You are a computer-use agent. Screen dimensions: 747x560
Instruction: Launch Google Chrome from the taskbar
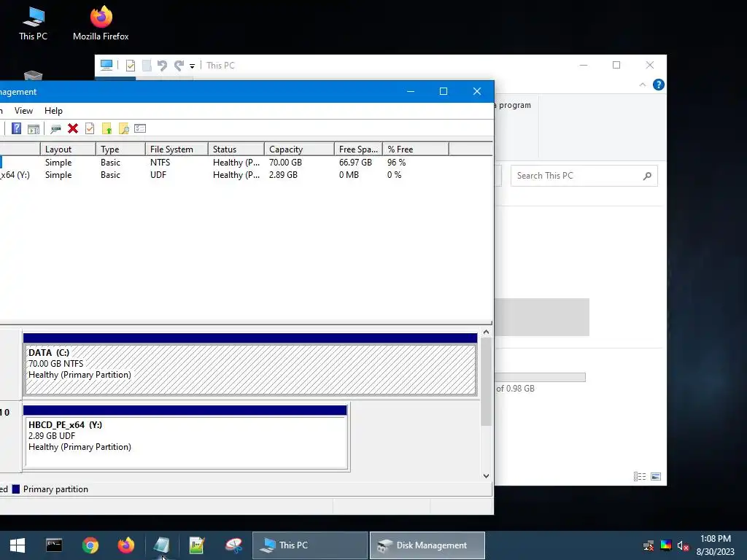90,545
